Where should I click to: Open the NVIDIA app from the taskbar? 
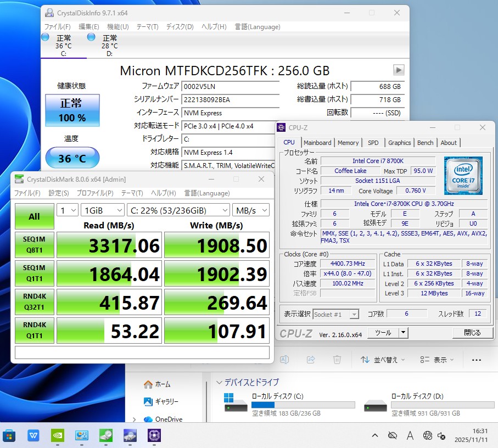pyautogui.click(x=58, y=435)
